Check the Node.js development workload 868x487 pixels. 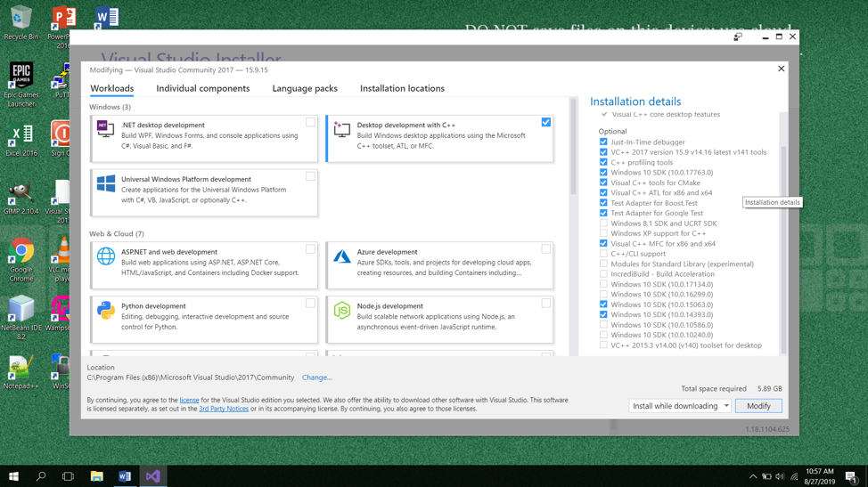545,303
